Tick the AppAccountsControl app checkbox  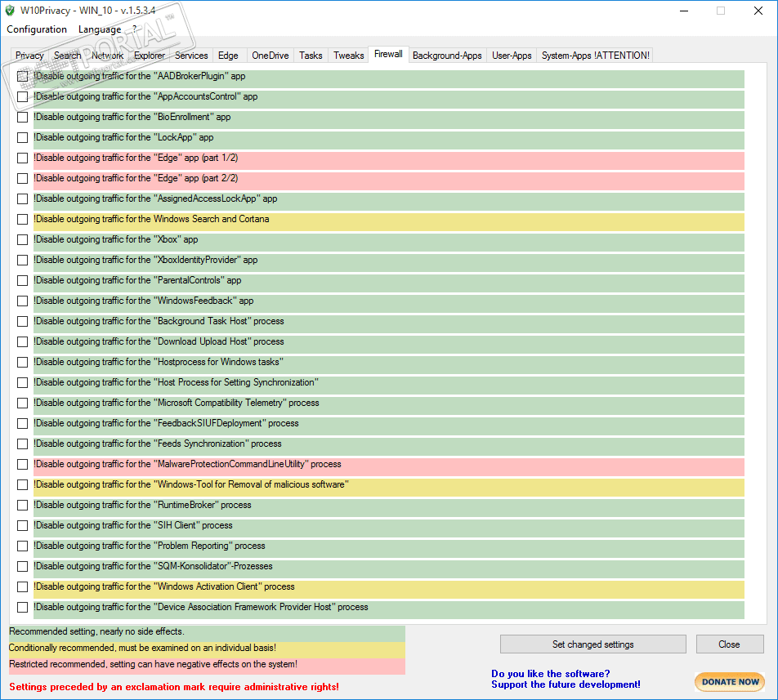point(22,96)
